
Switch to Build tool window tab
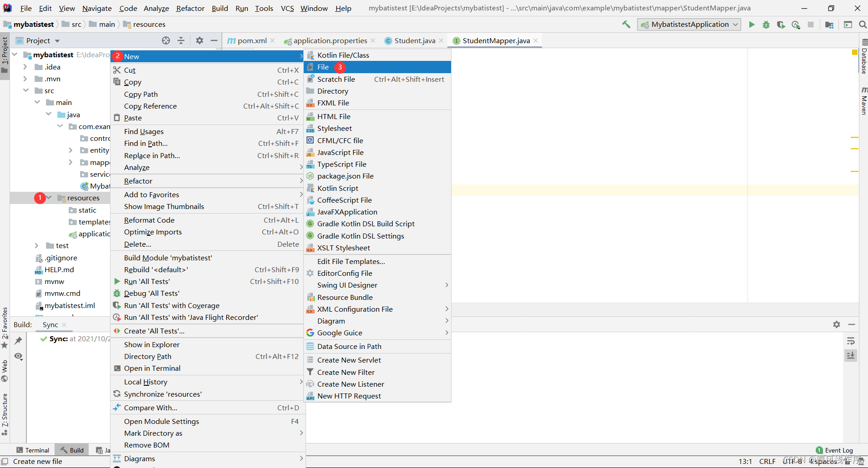pos(72,450)
